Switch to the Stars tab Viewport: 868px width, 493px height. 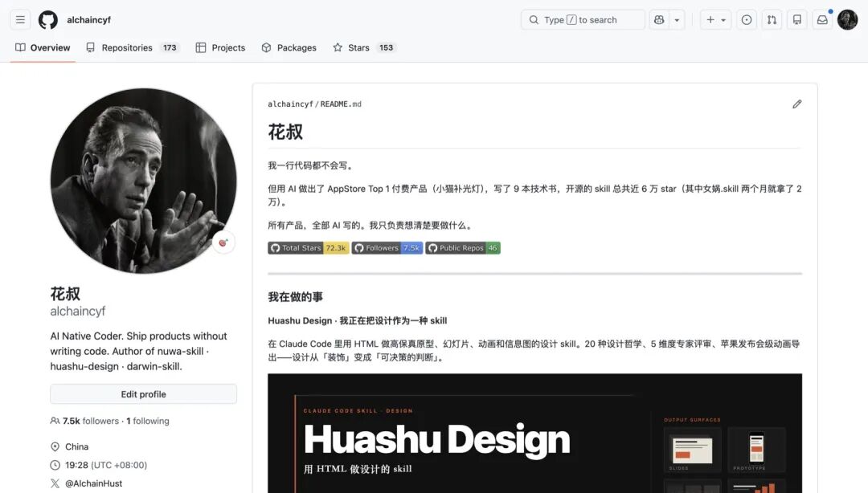(363, 47)
